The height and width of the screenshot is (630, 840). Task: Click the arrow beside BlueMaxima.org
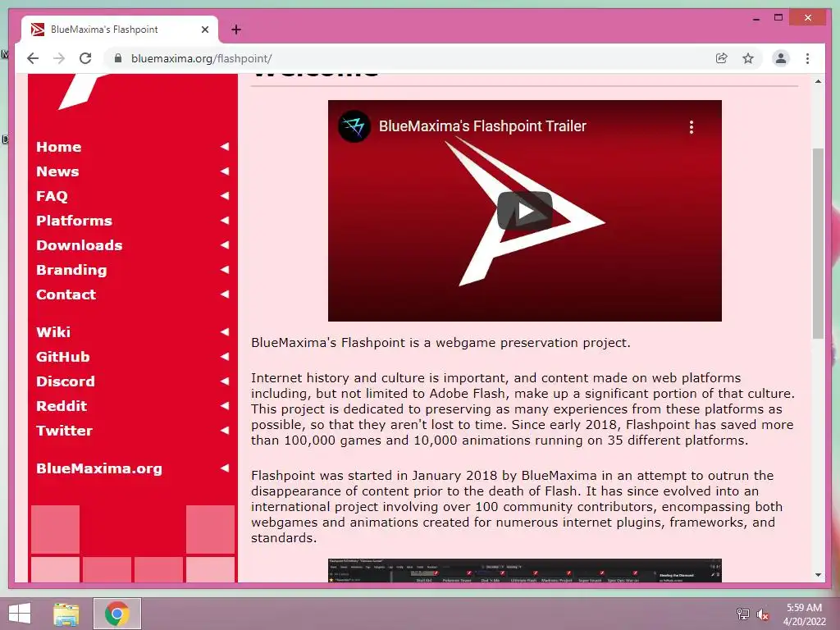pos(225,468)
